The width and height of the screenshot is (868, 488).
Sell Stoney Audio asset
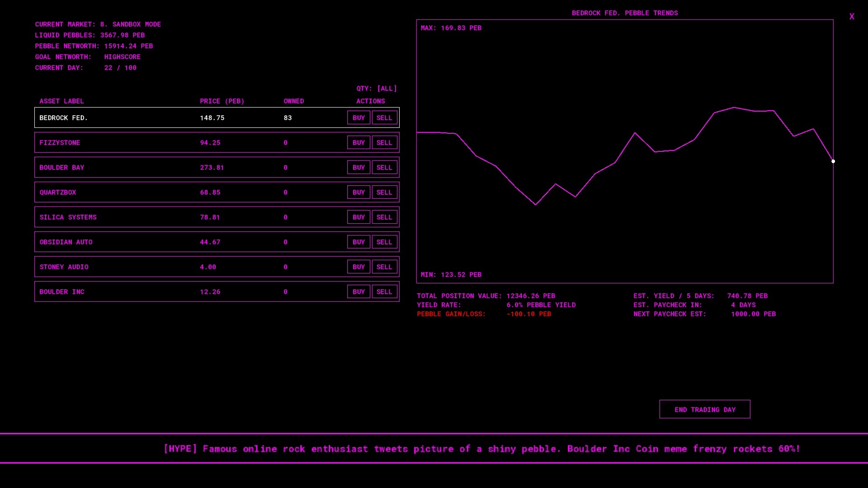[x=384, y=267]
